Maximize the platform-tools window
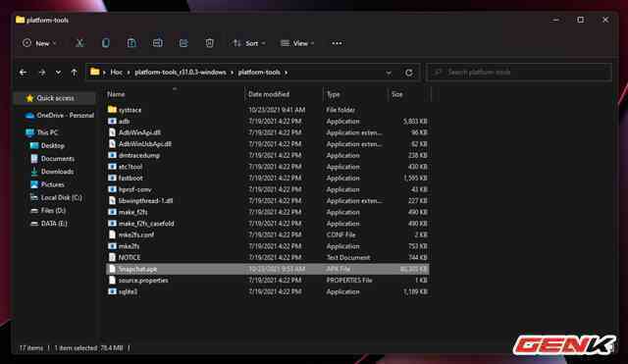 pos(581,20)
